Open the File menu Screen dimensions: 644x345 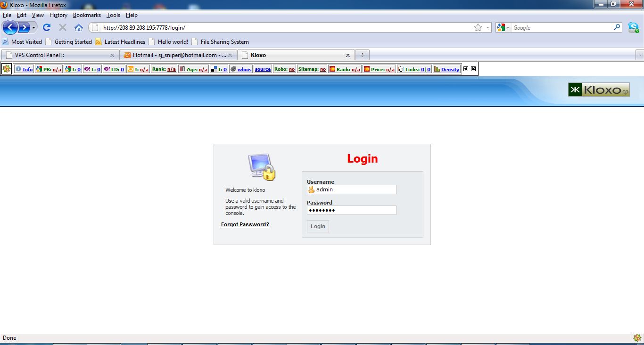point(7,15)
